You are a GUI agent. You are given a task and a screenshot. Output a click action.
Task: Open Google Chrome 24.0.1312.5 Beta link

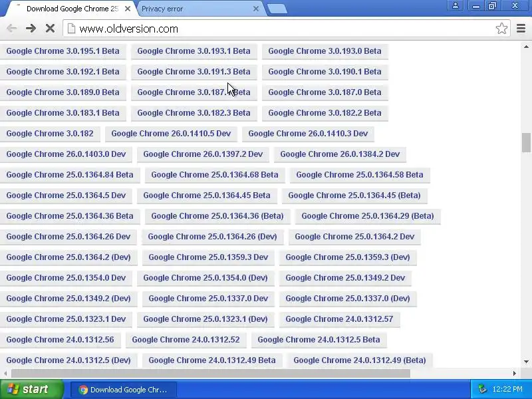coord(319,340)
